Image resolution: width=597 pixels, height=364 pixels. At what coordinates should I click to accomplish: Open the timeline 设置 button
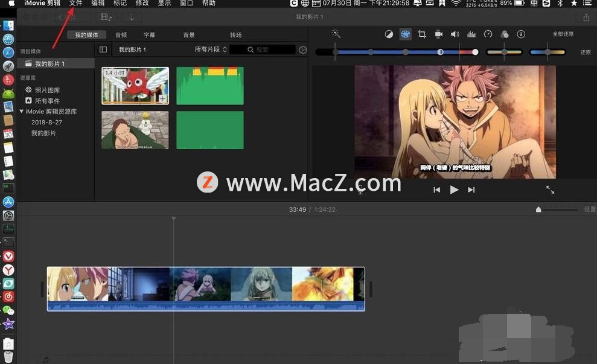(589, 209)
